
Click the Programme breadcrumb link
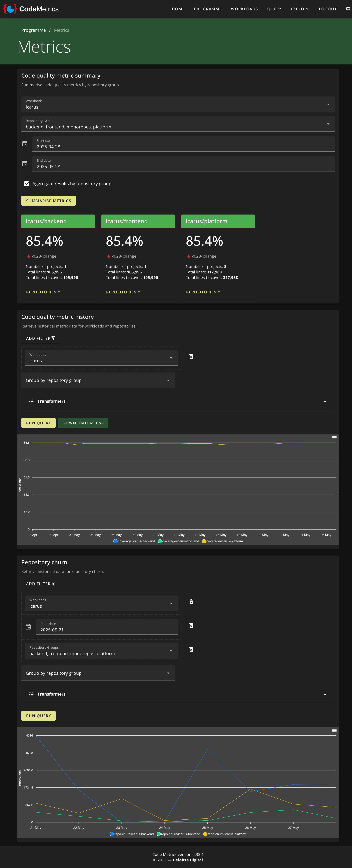coord(33,30)
